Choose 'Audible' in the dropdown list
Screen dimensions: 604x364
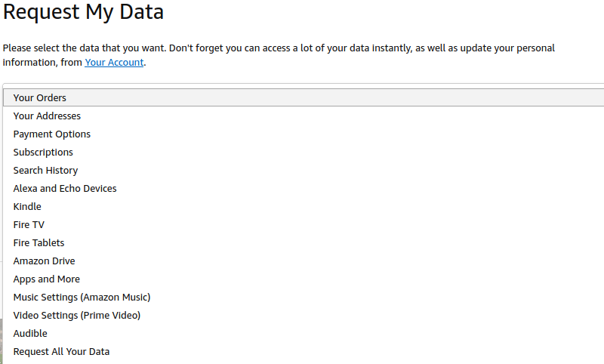tap(30, 334)
